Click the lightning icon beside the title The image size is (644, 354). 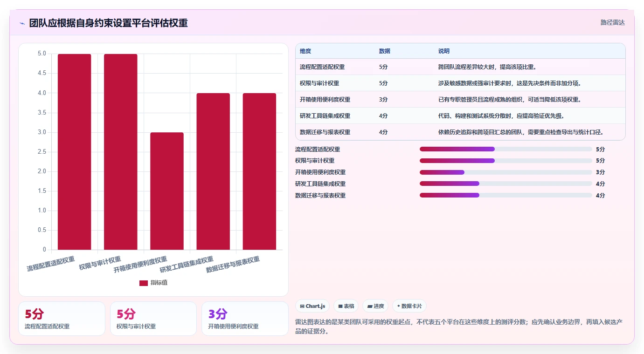pyautogui.click(x=22, y=23)
